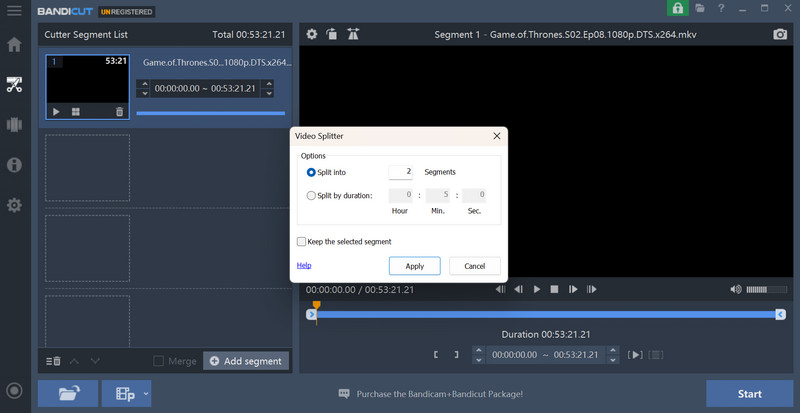Move segment up arrow
Screen dimensions: 800x413
(74, 361)
